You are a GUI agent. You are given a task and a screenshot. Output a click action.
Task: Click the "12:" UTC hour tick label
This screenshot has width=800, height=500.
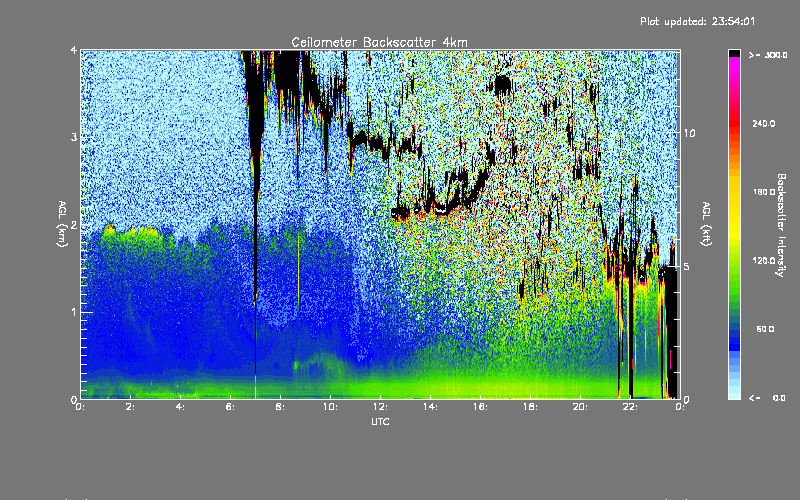380,407
